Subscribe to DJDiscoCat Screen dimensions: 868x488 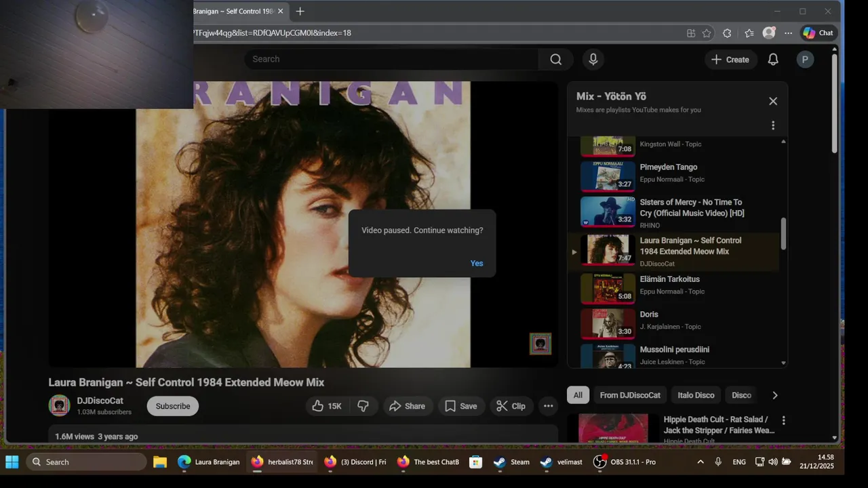(173, 406)
